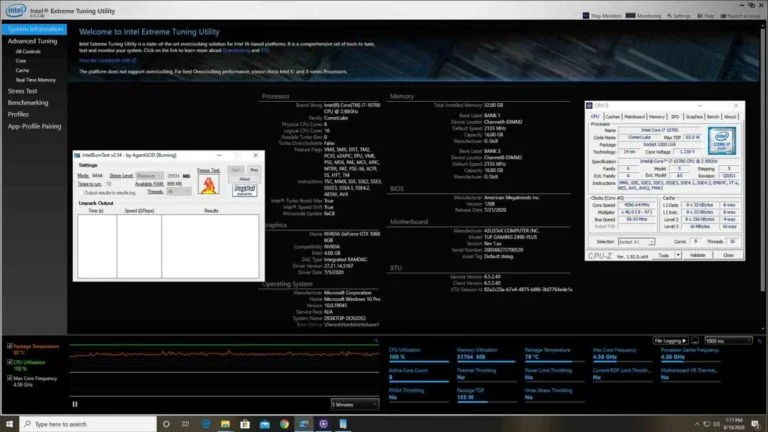Click PayPal Donate button in IntelBurnTest
The width and height of the screenshot is (768, 432).
point(244,190)
